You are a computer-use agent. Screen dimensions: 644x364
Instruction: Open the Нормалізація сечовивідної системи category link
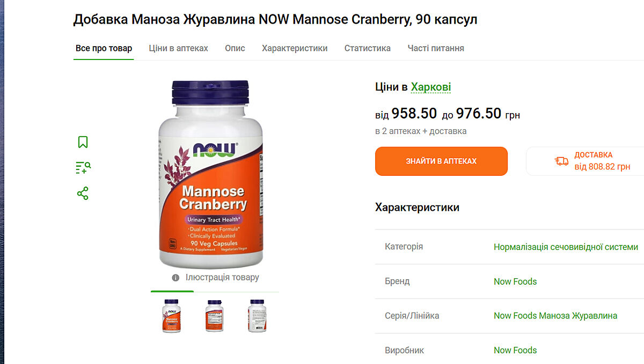pyautogui.click(x=566, y=247)
